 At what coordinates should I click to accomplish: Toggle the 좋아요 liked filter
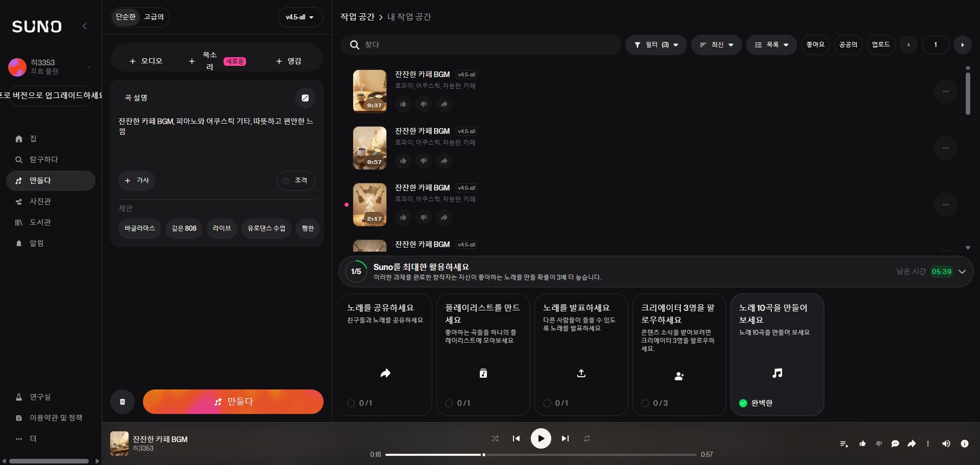pos(816,45)
